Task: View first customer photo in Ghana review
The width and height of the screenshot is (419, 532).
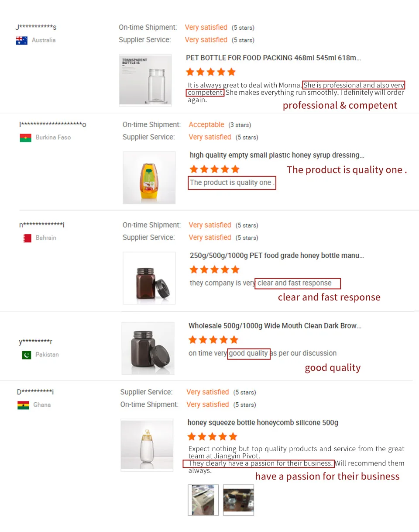Action: pos(203,500)
